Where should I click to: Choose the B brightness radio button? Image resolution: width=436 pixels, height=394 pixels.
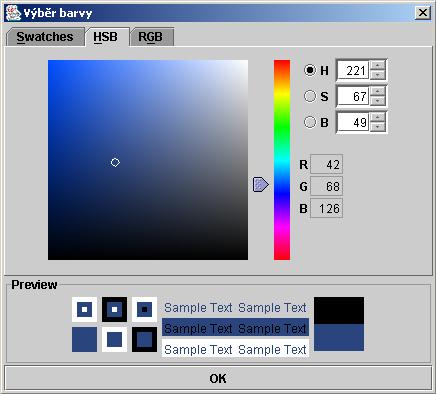click(x=310, y=122)
